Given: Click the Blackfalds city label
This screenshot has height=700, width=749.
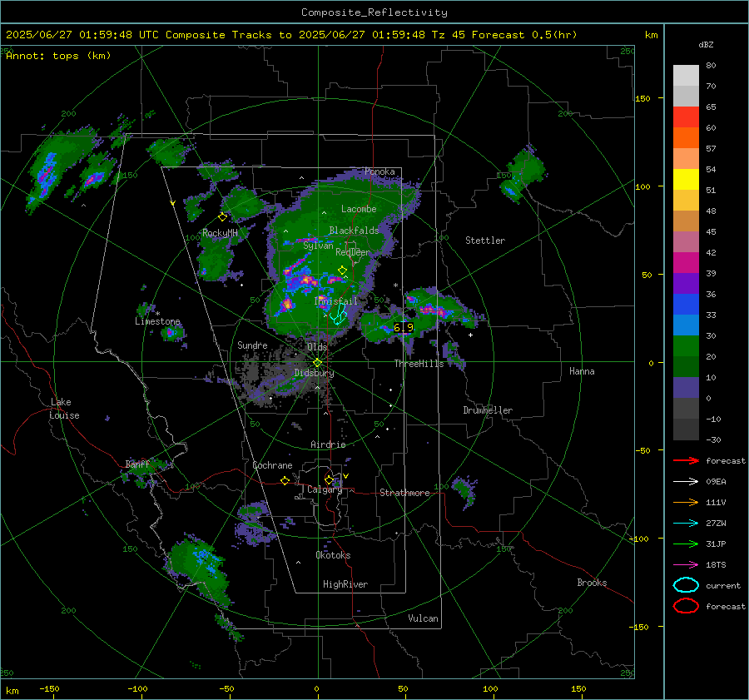Looking at the screenshot, I should [x=354, y=231].
